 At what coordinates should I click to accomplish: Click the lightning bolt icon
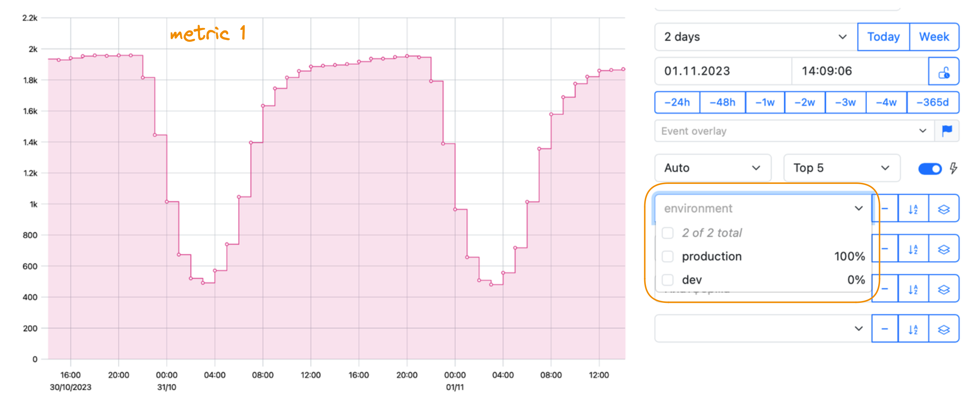(x=953, y=168)
